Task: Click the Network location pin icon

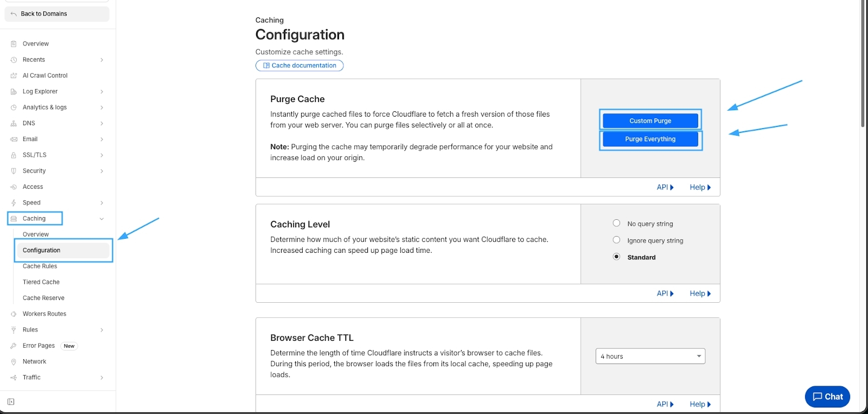Action: (14, 362)
